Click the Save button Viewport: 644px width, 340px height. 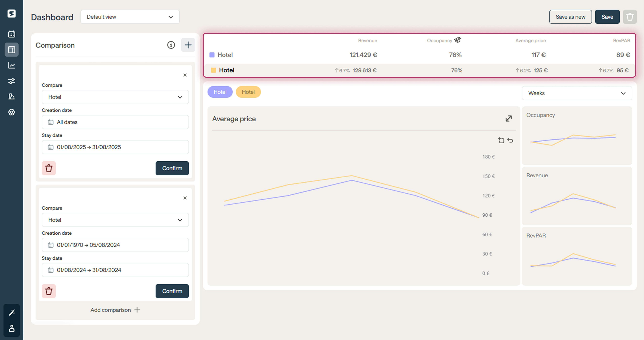607,17
